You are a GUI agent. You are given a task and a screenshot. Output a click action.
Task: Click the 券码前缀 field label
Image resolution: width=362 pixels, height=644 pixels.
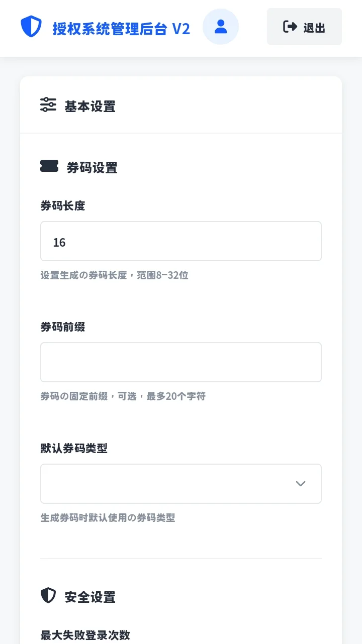tap(63, 327)
